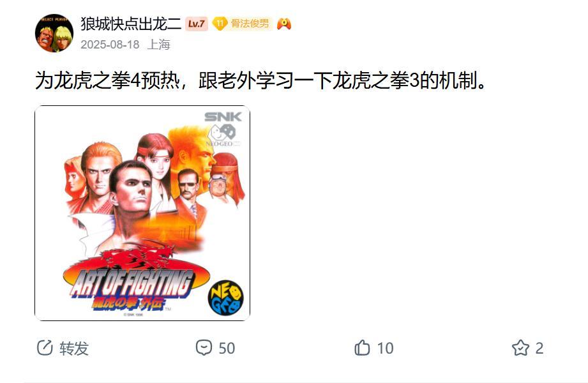
Task: Click the post text about 龙虎之拳4预热
Action: click(260, 80)
